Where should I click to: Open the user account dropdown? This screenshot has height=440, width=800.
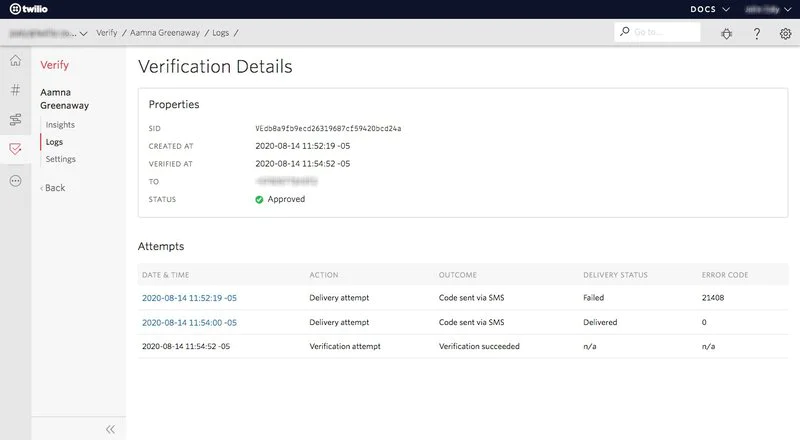click(x=765, y=9)
